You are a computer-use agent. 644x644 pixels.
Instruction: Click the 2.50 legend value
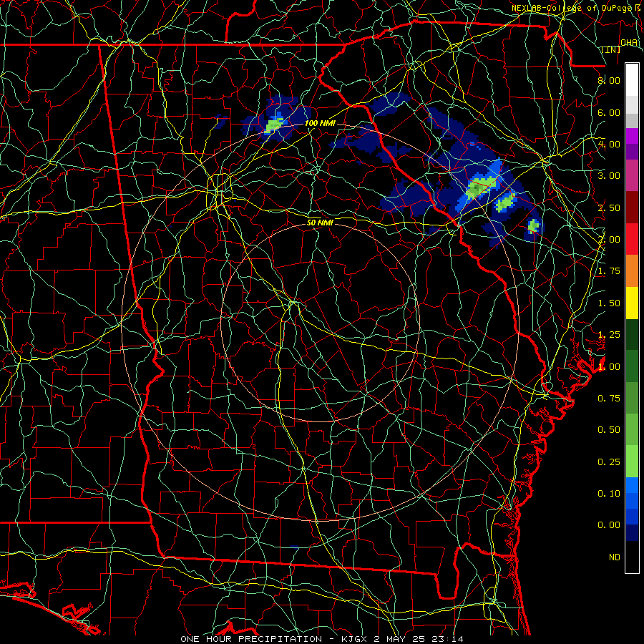(609, 208)
